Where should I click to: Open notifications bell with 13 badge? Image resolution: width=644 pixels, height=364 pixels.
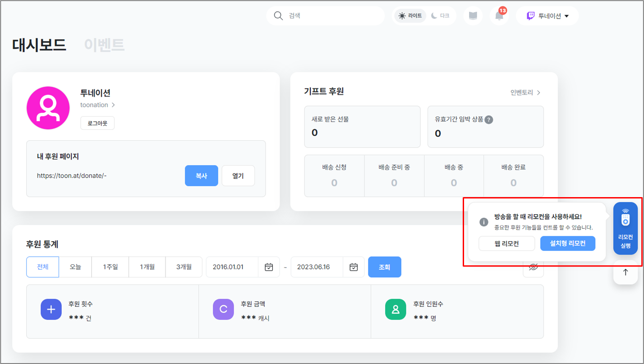[x=499, y=16]
